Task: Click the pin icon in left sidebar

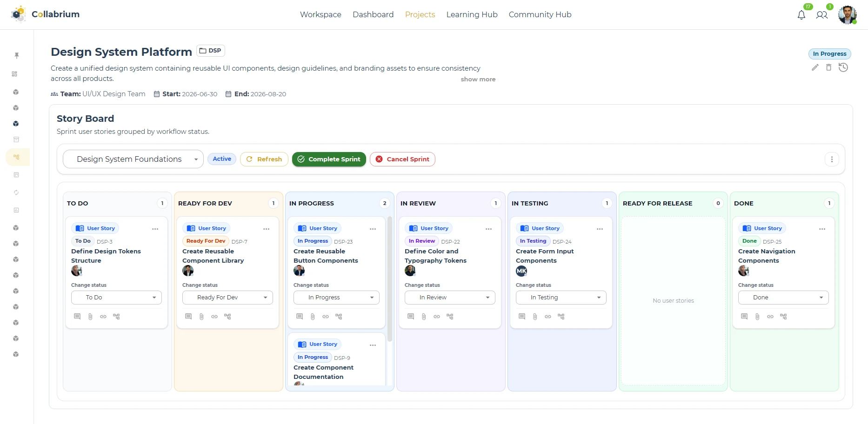Action: tap(17, 55)
